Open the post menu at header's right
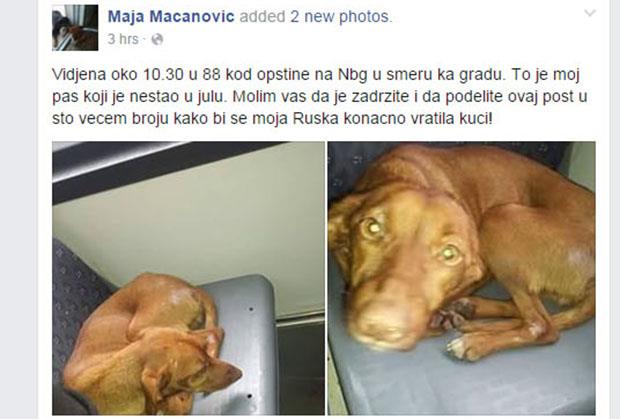 590,13
